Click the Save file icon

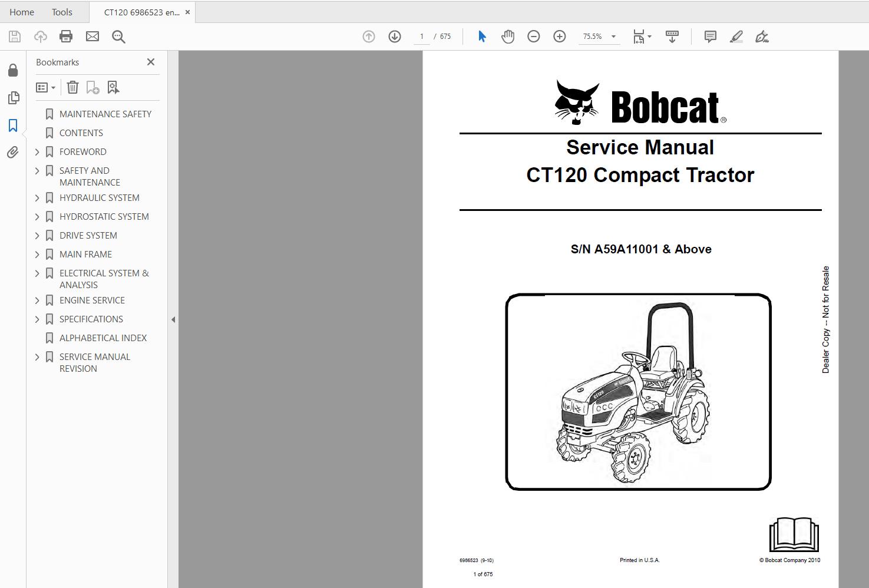click(15, 37)
